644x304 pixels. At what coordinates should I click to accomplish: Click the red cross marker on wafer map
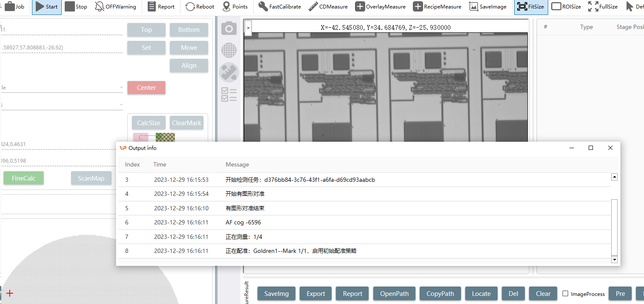click(10, 293)
